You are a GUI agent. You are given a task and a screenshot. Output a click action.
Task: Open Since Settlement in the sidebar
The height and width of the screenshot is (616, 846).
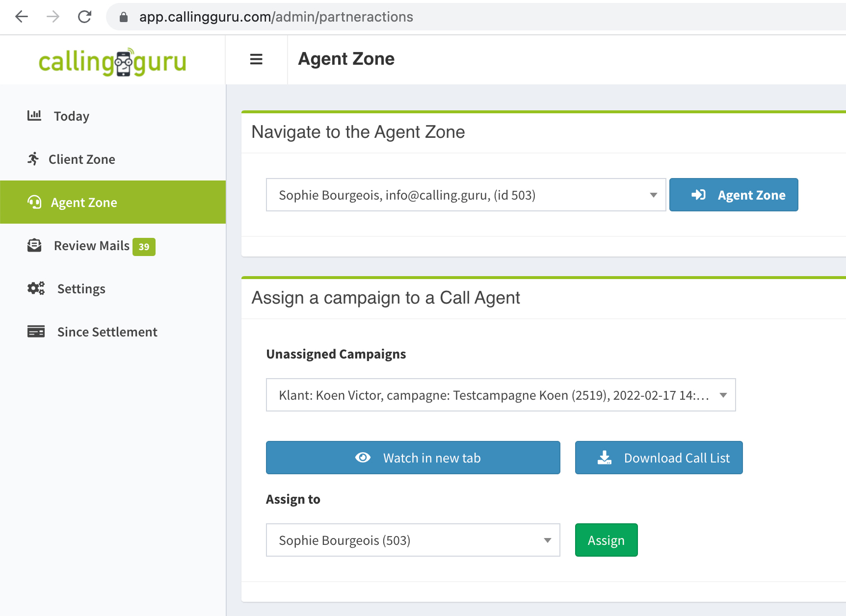click(107, 332)
